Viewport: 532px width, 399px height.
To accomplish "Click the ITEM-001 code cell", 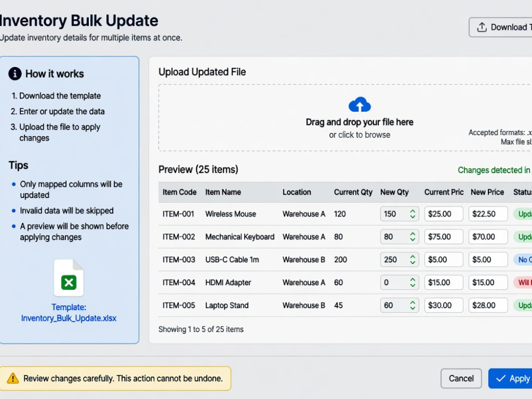I will point(178,214).
